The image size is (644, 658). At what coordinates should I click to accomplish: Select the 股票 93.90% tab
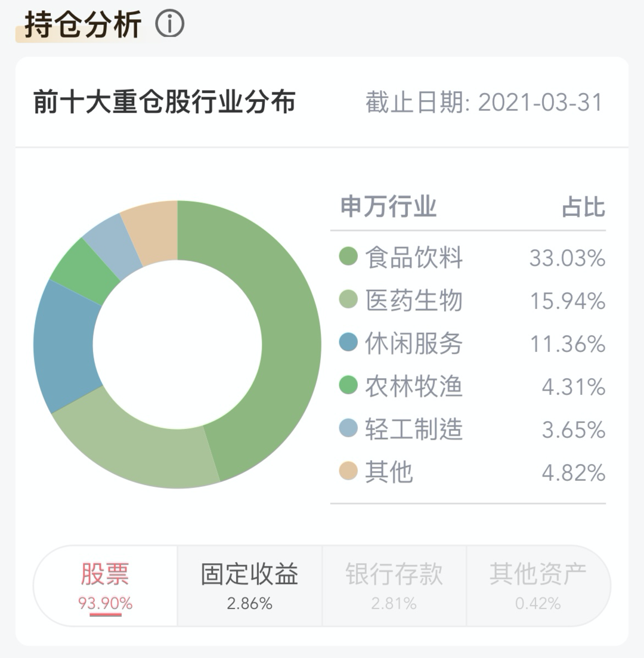pyautogui.click(x=106, y=586)
